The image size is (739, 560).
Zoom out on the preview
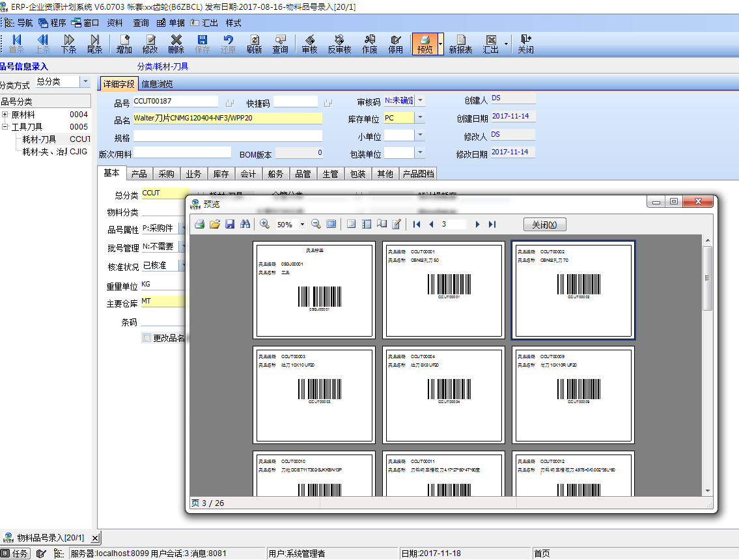316,225
